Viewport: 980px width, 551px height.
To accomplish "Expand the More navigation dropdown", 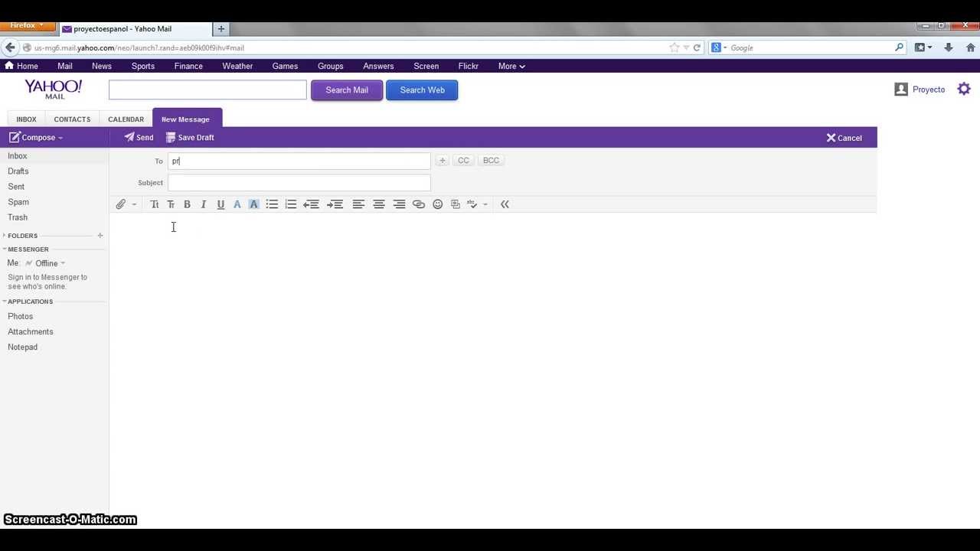I will click(511, 67).
